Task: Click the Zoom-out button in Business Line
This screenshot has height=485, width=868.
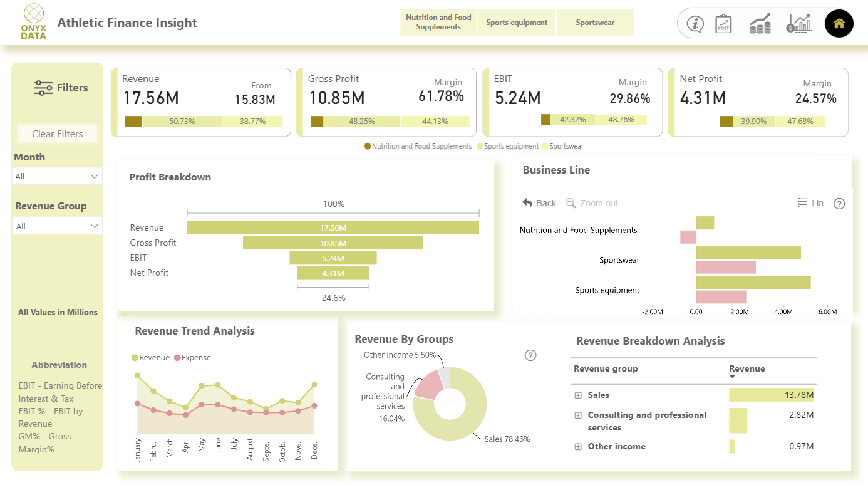Action: click(592, 203)
